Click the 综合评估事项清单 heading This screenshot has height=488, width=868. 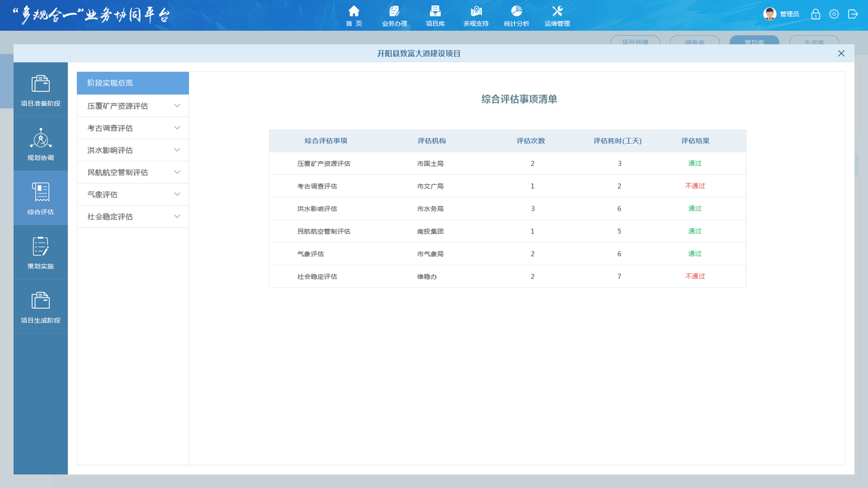pos(519,99)
